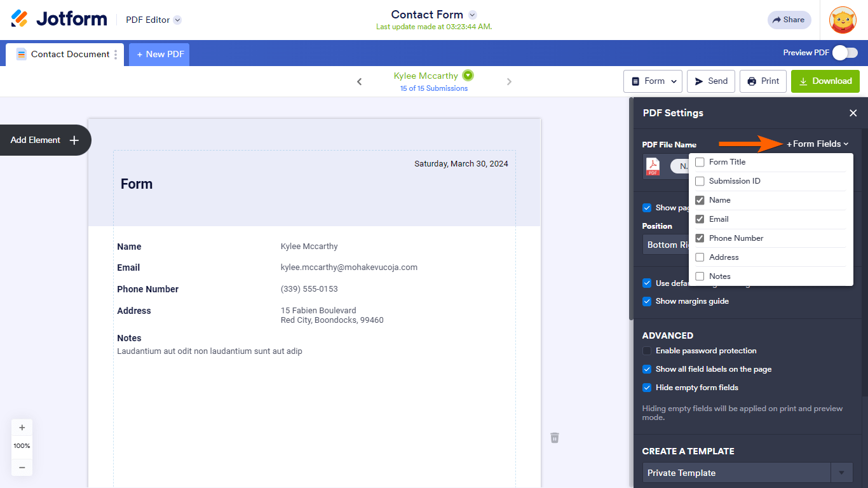
Task: Uncheck the Phone Number field option
Action: [700, 238]
